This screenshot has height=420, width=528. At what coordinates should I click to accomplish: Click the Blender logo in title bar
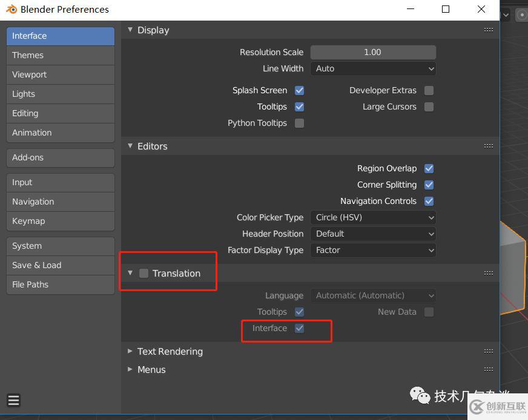pyautogui.click(x=12, y=9)
